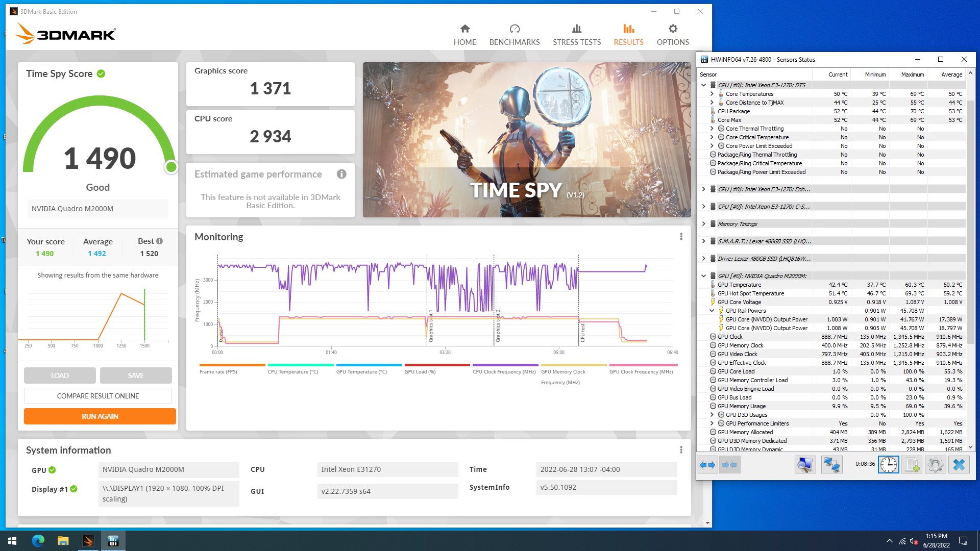Open the BENCHMARKS tab
Viewport: 980px width, 551px height.
coord(514,35)
